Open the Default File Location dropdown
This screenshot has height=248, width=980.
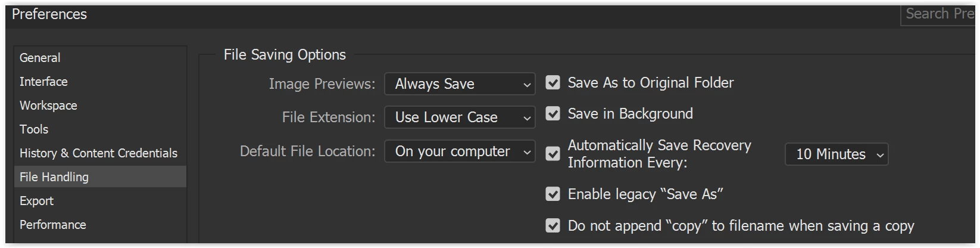(x=460, y=151)
